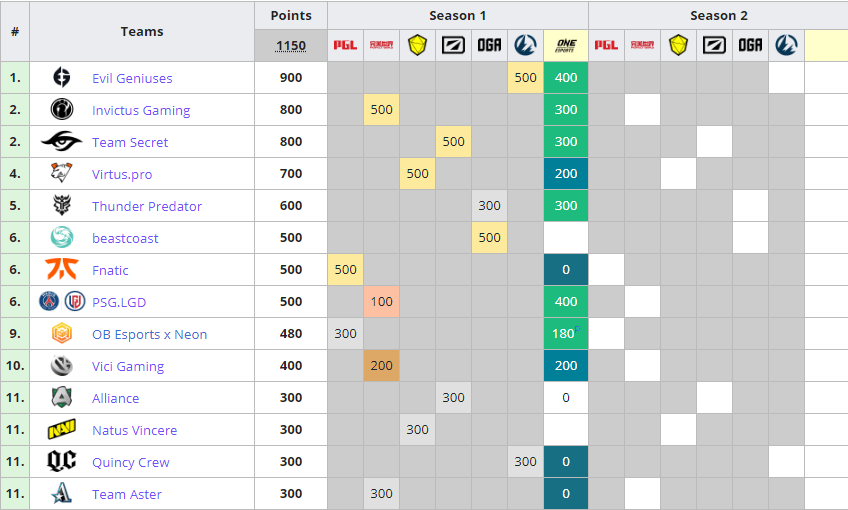Open the ONE Esports logo in Season 1 header
Image resolution: width=848 pixels, height=510 pixels.
pos(566,45)
